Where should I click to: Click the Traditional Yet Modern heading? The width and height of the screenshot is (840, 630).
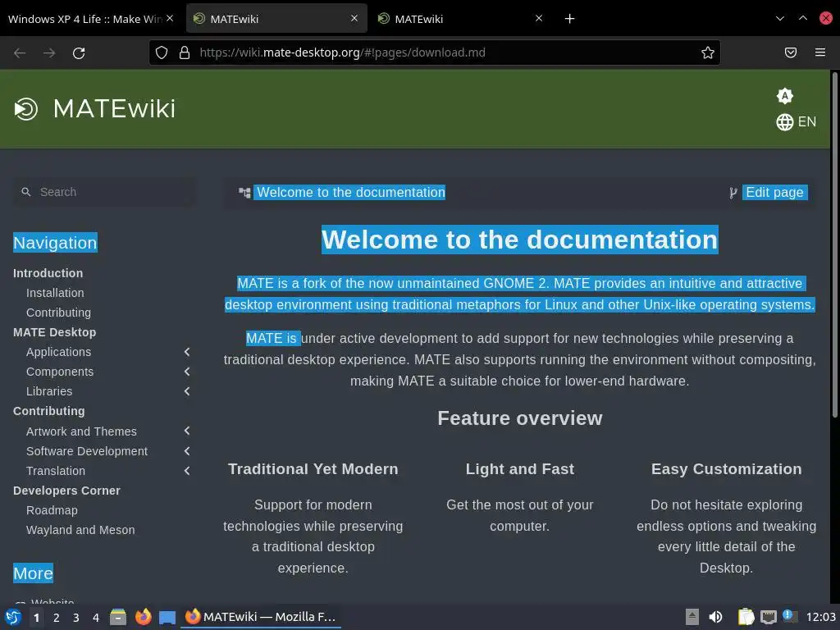[x=313, y=469]
